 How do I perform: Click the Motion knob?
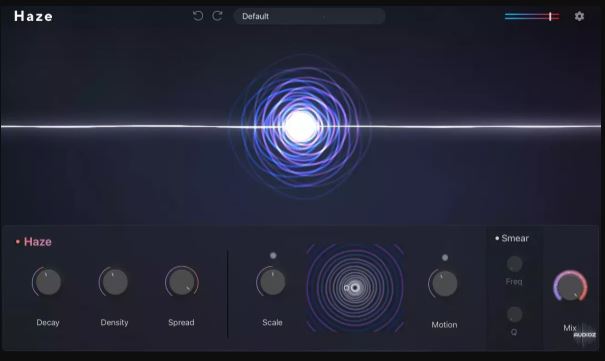(x=444, y=284)
